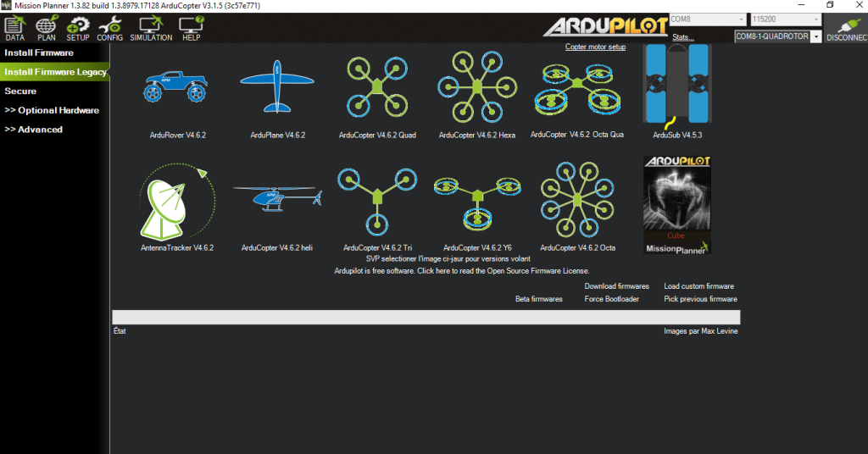Open the COM8-1-QUADROTOR vehicle dropdown
868x454 pixels.
[777, 36]
